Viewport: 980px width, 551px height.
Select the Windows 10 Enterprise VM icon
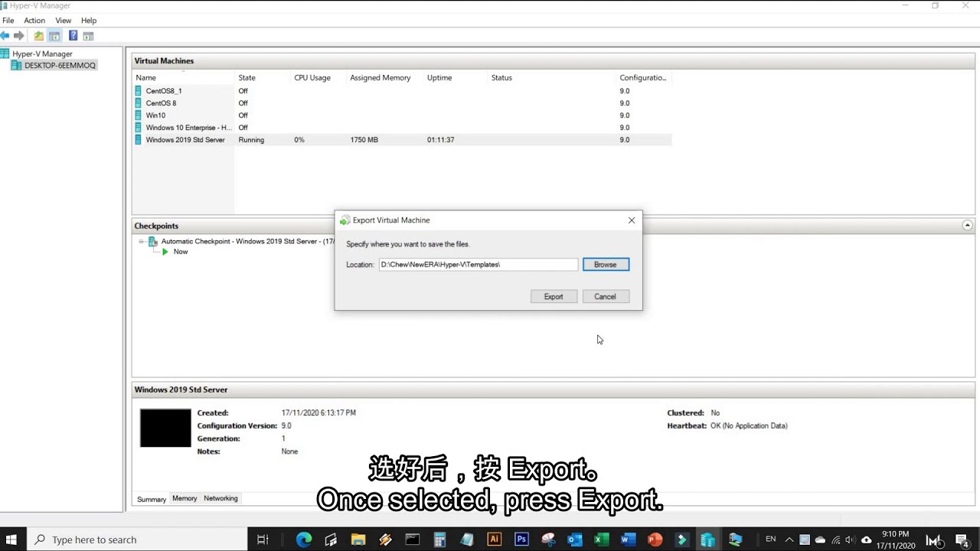[139, 128]
